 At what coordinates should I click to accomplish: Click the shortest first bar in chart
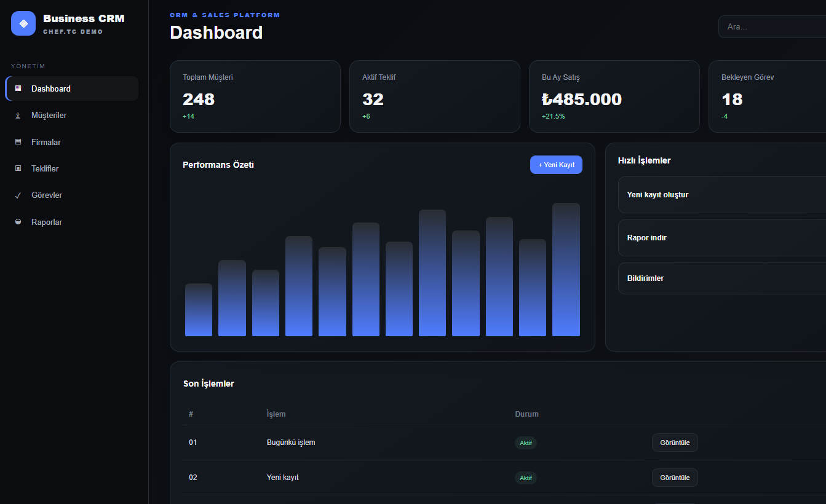tap(199, 310)
